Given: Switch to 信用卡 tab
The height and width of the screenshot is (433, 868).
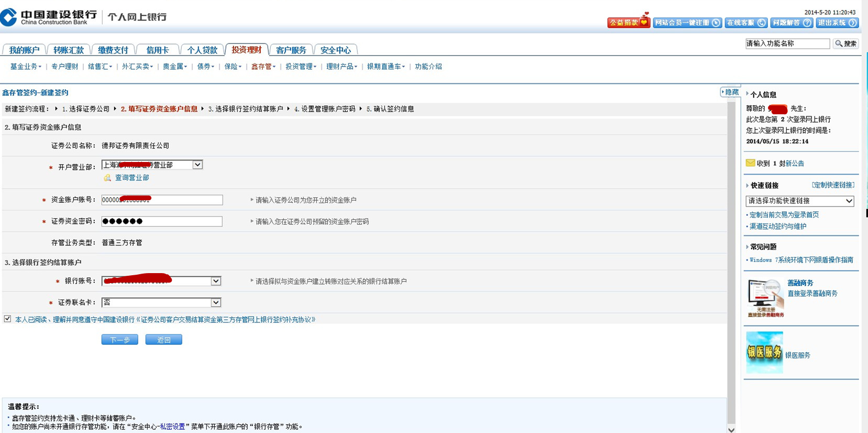Looking at the screenshot, I should tap(158, 50).
